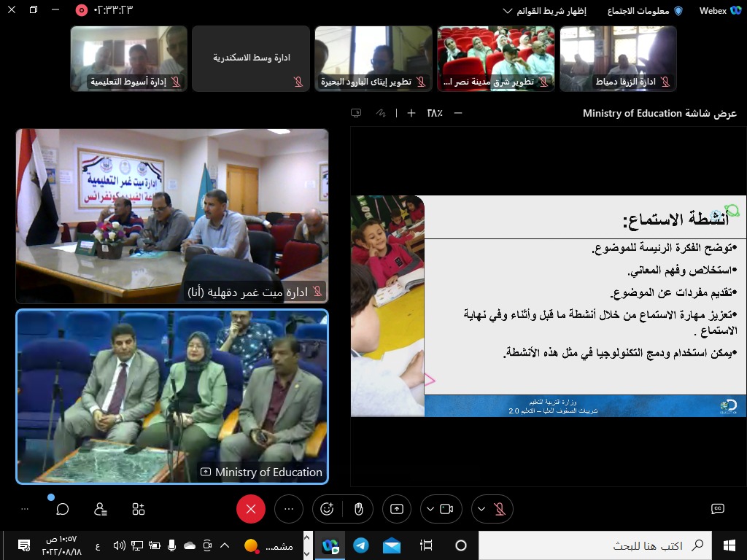Raise hand in the meeting

point(358,509)
